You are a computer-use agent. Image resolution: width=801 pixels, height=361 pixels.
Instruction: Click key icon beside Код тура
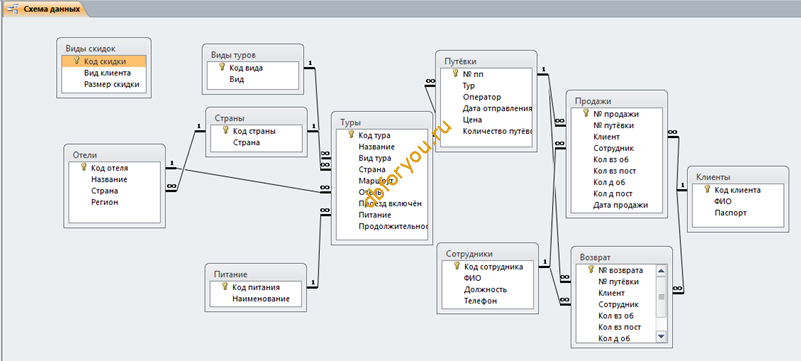tap(351, 135)
